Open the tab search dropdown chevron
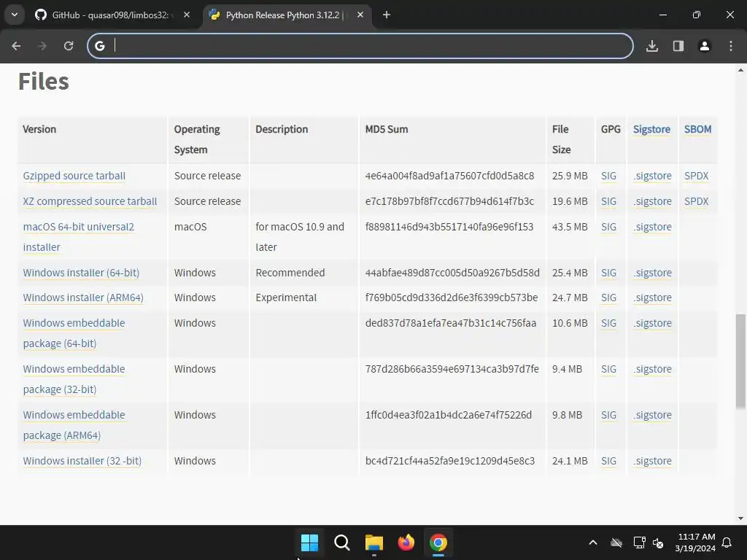 click(x=15, y=15)
